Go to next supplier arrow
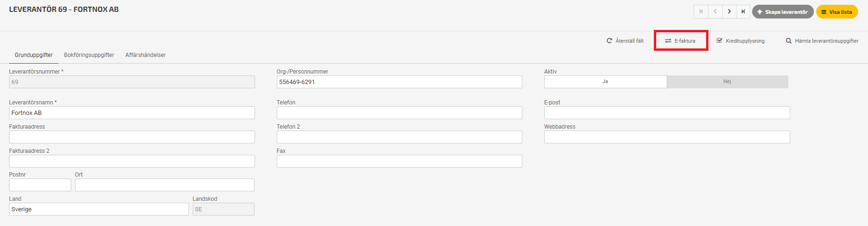This screenshot has width=868, height=226. pyautogui.click(x=729, y=12)
